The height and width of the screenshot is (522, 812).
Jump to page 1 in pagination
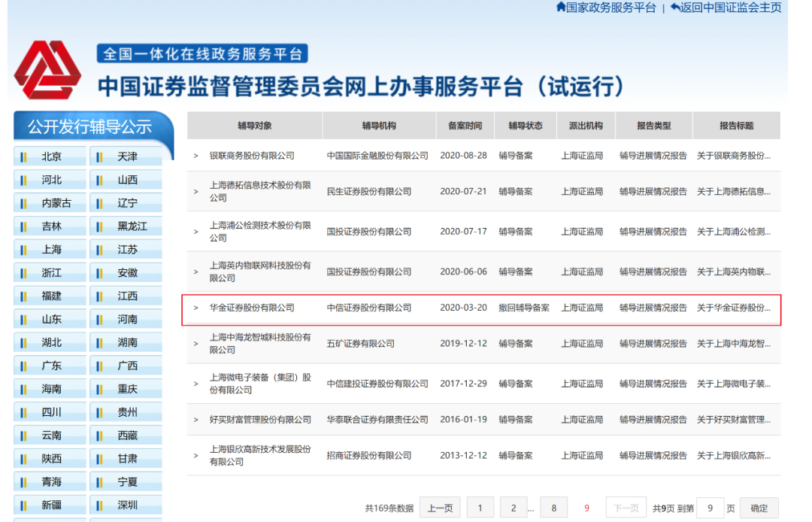point(480,508)
